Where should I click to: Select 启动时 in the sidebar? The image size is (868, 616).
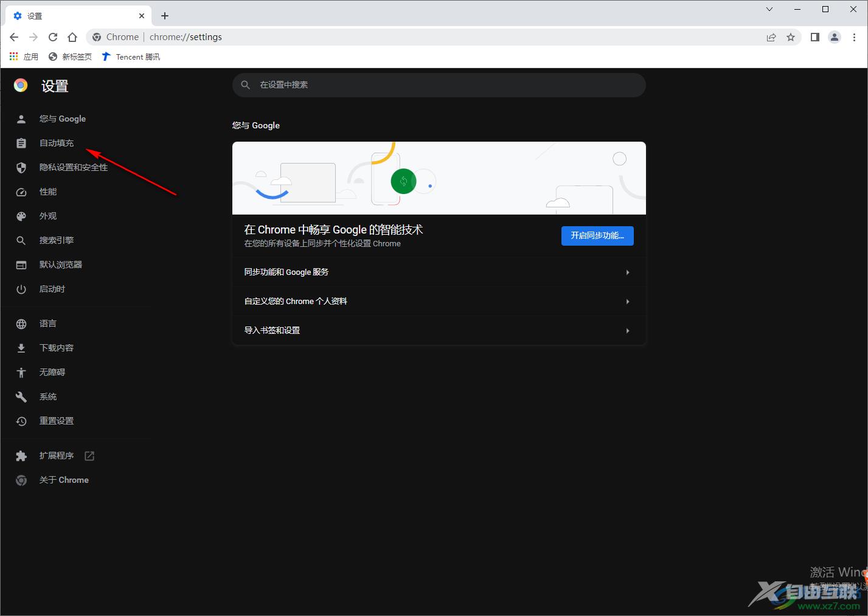(52, 289)
